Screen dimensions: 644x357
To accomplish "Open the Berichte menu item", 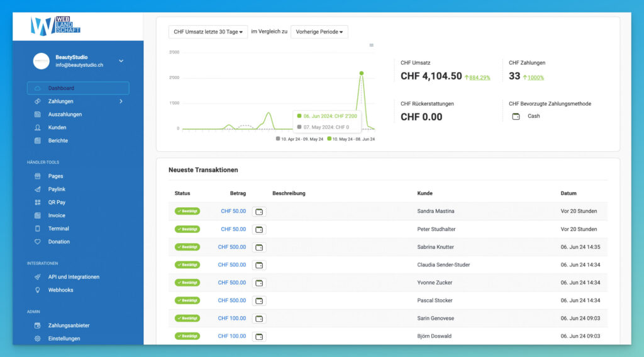I will coord(58,140).
